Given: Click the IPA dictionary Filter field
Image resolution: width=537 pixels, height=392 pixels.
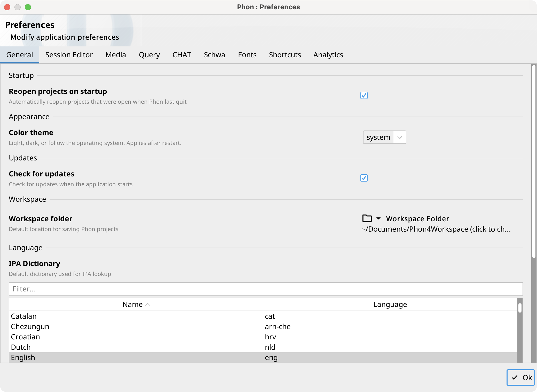Looking at the screenshot, I should pos(266,289).
